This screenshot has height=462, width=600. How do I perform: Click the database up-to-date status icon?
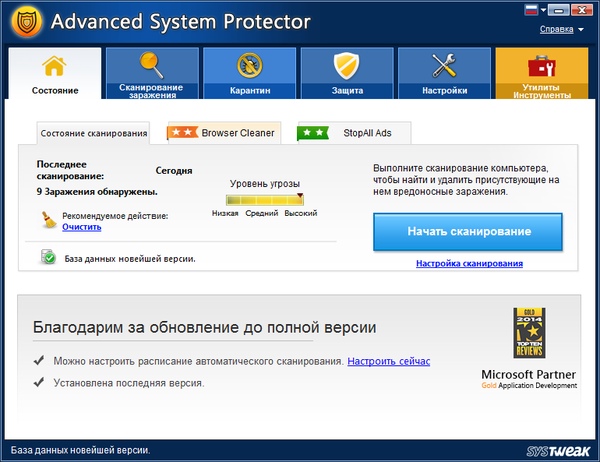[47, 257]
